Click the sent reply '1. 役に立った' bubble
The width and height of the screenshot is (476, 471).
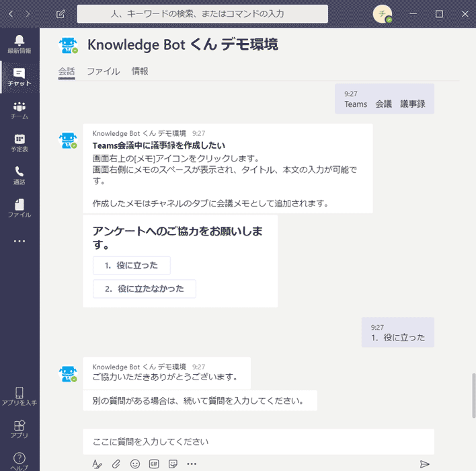coord(398,332)
